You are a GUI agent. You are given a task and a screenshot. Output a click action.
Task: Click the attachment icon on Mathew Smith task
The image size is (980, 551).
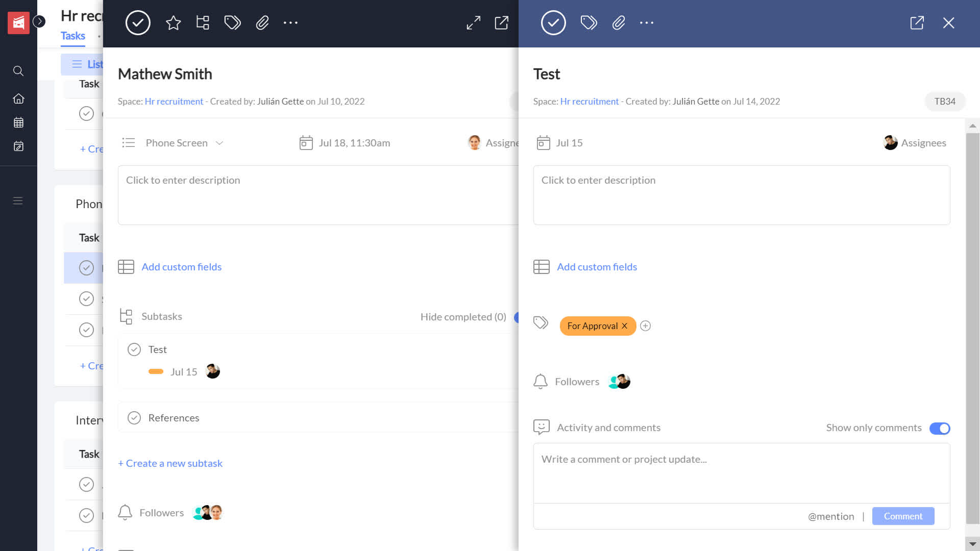(x=262, y=22)
